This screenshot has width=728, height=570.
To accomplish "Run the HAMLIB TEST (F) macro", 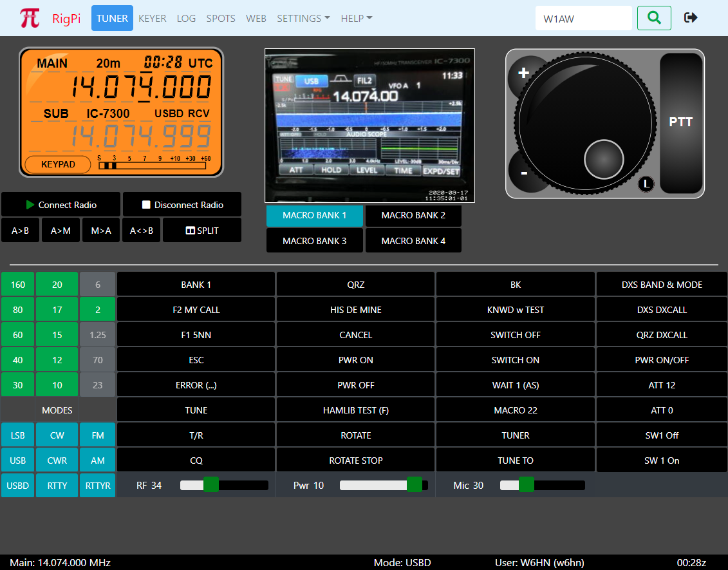I will (x=356, y=410).
